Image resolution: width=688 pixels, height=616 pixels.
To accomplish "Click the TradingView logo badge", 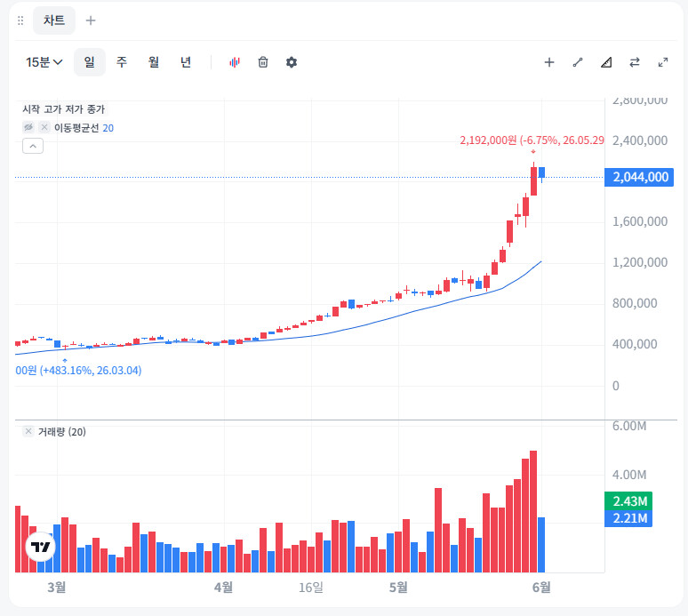I will (40, 547).
